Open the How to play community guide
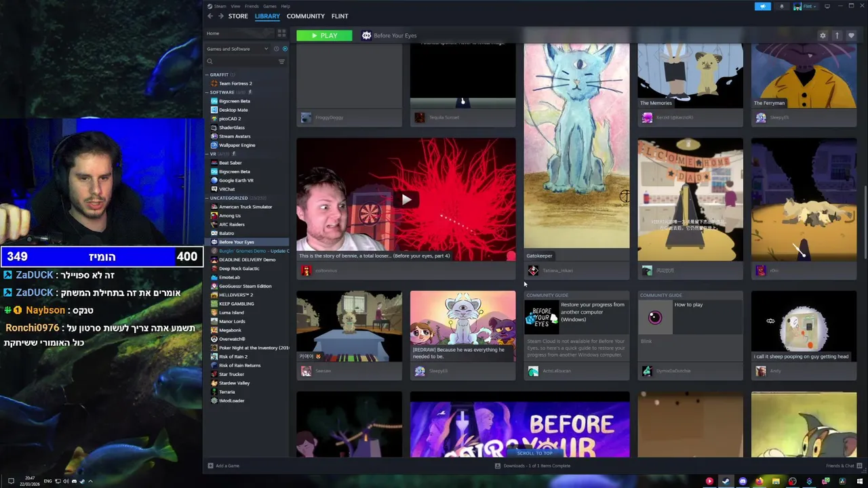The height and width of the screenshot is (488, 868). click(x=690, y=325)
